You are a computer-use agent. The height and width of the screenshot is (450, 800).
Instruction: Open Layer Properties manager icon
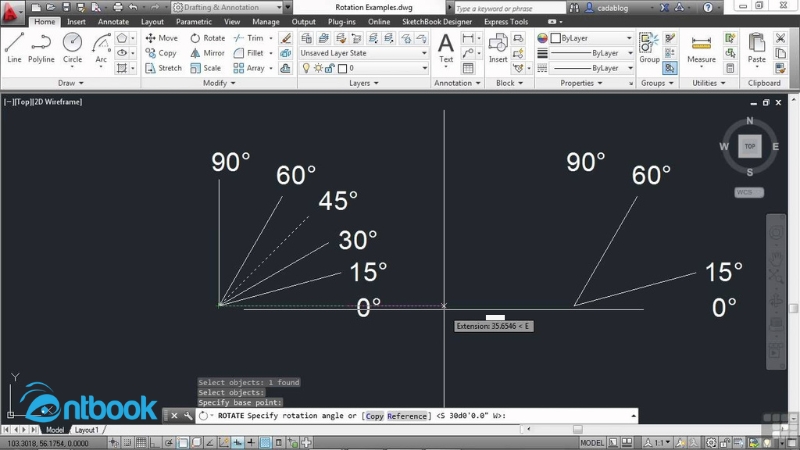coord(306,38)
